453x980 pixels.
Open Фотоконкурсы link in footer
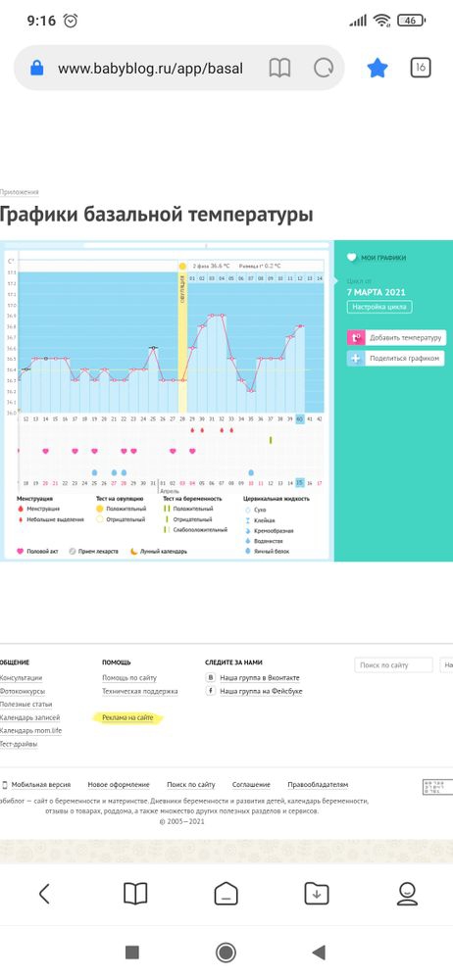click(23, 691)
